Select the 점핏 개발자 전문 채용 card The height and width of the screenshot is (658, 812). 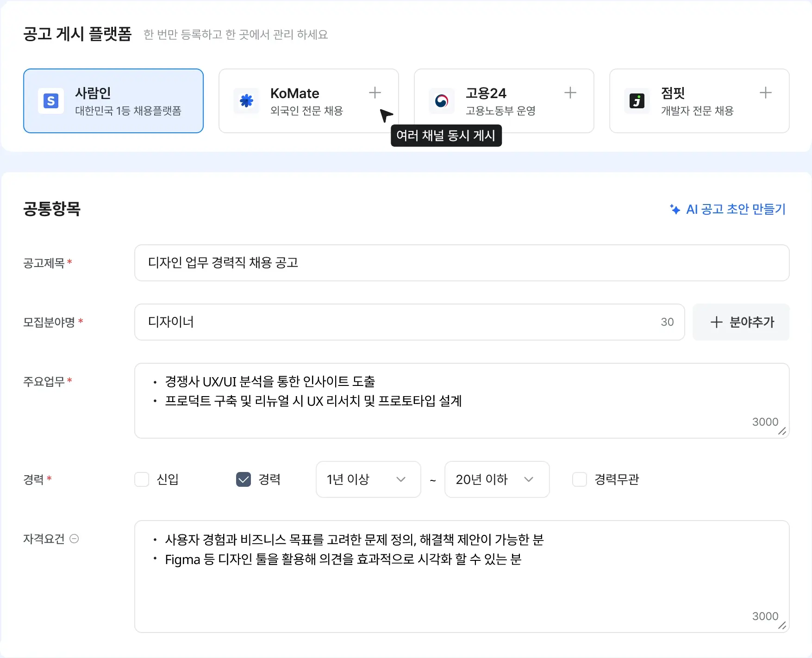pyautogui.click(x=700, y=101)
